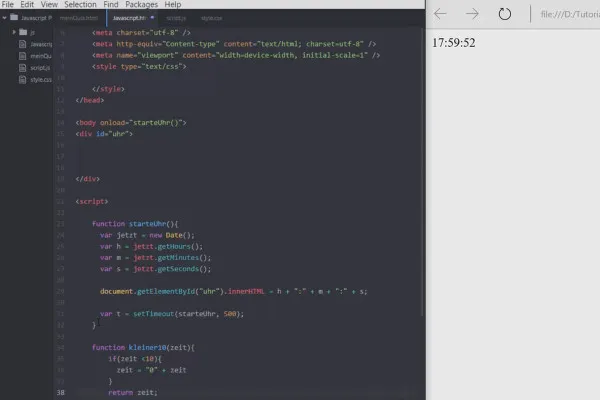600x400 pixels.
Task: Open the Help menu
Action: (x=173, y=5)
